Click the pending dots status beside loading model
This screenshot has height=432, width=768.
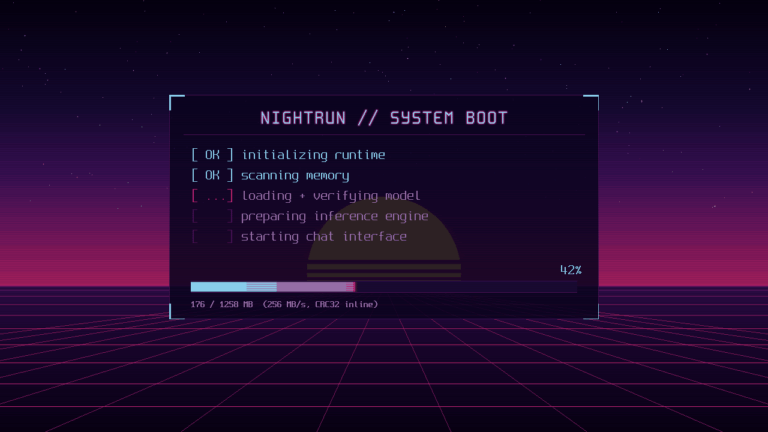[x=212, y=196]
